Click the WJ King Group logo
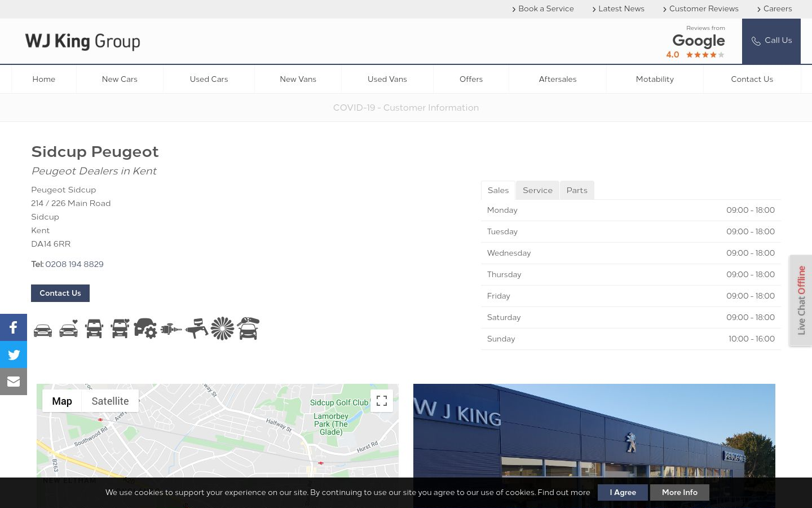The image size is (812, 508). [x=83, y=41]
